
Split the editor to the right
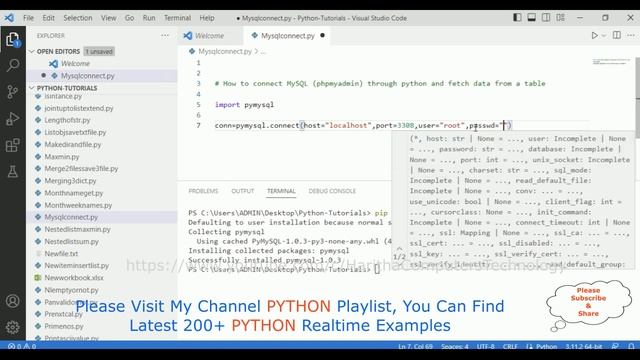617,36
